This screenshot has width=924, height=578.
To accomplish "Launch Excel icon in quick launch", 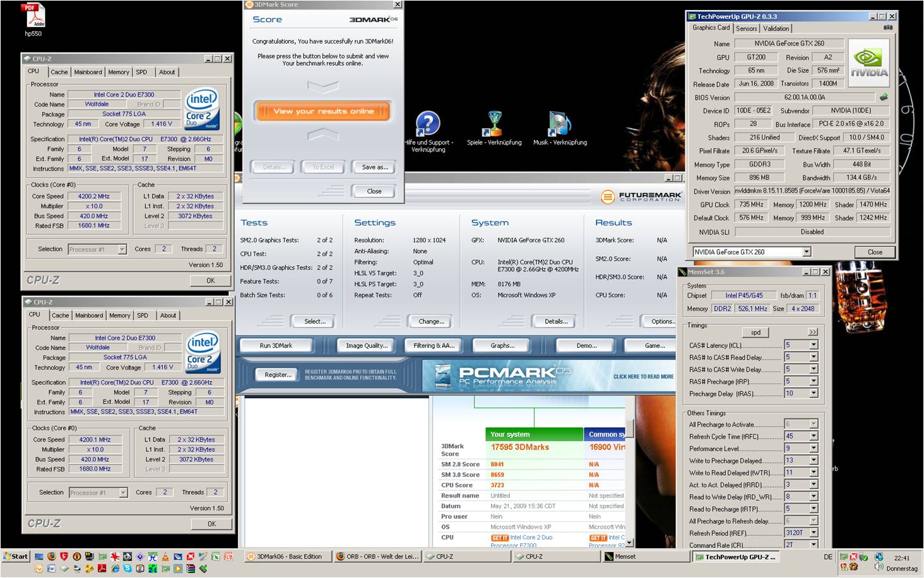I will coord(216,556).
